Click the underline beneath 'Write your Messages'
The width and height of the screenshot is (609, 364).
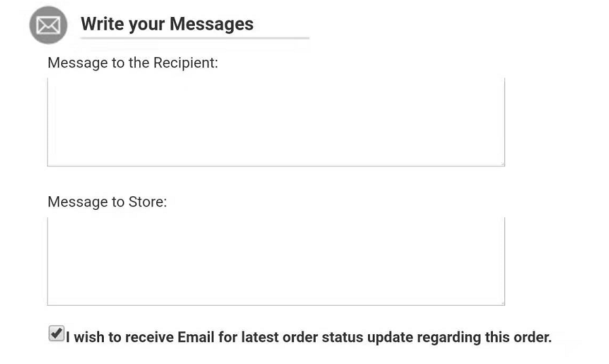click(194, 38)
